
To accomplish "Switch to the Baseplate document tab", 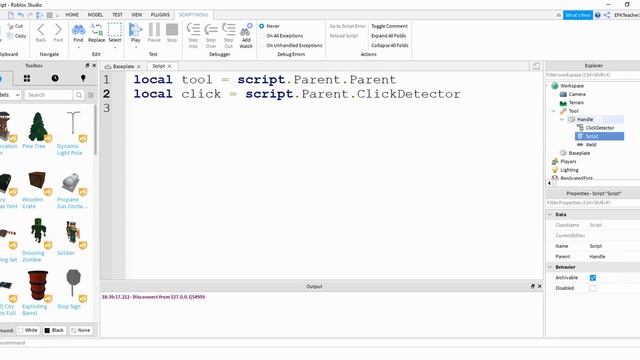I will (x=123, y=66).
